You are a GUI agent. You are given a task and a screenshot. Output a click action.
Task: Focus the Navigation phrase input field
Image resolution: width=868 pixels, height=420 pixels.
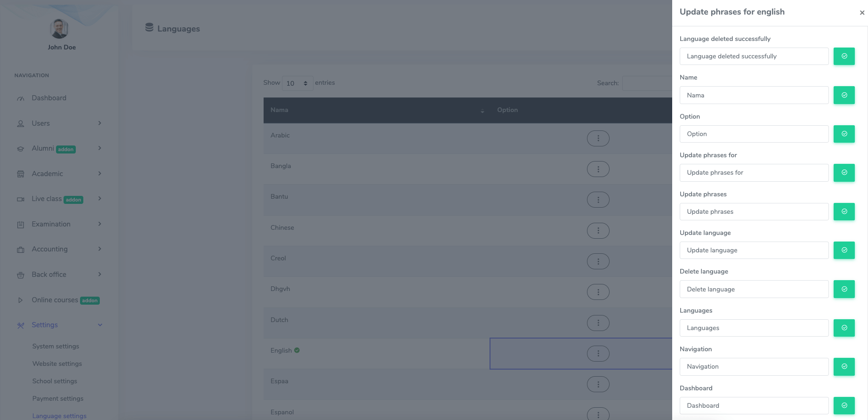click(x=754, y=367)
